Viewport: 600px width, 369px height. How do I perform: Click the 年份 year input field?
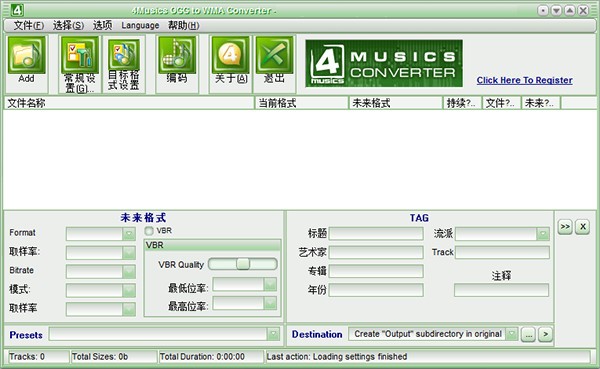click(x=376, y=290)
